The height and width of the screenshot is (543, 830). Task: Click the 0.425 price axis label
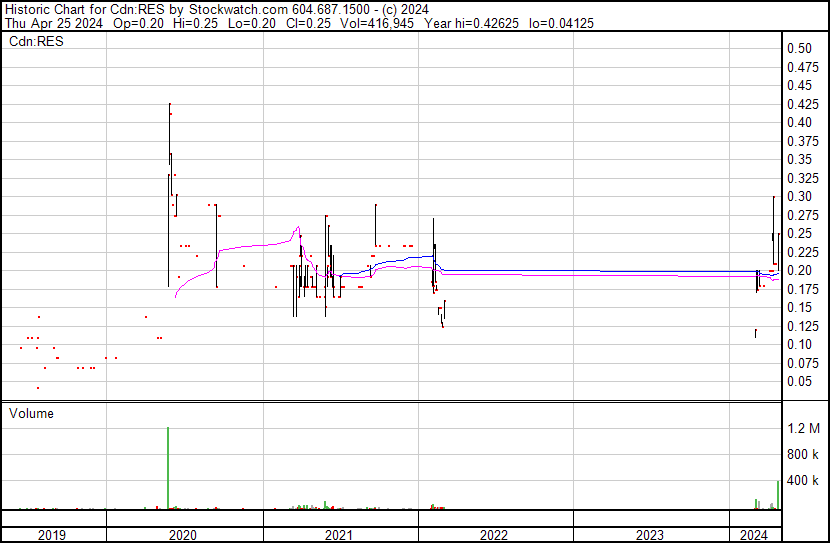pyautogui.click(x=801, y=104)
